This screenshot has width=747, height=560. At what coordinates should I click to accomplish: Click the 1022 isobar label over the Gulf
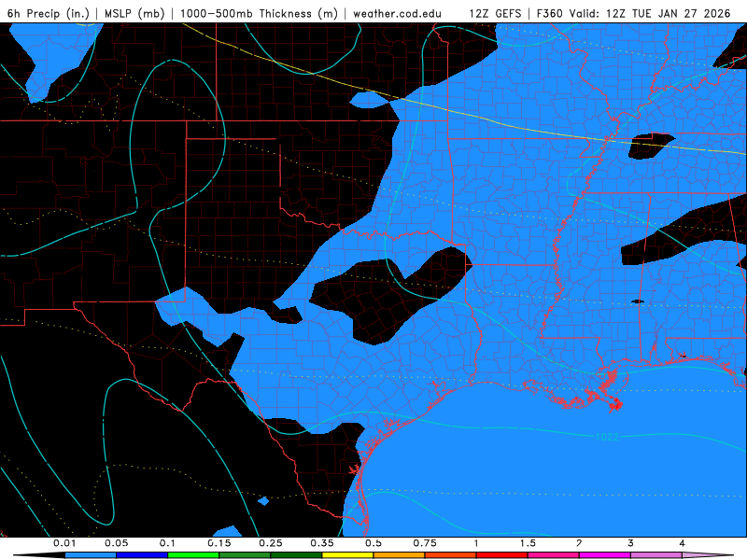coord(607,437)
